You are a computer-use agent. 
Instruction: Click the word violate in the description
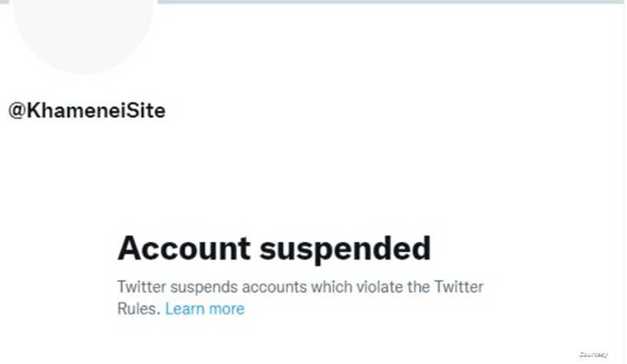click(380, 287)
